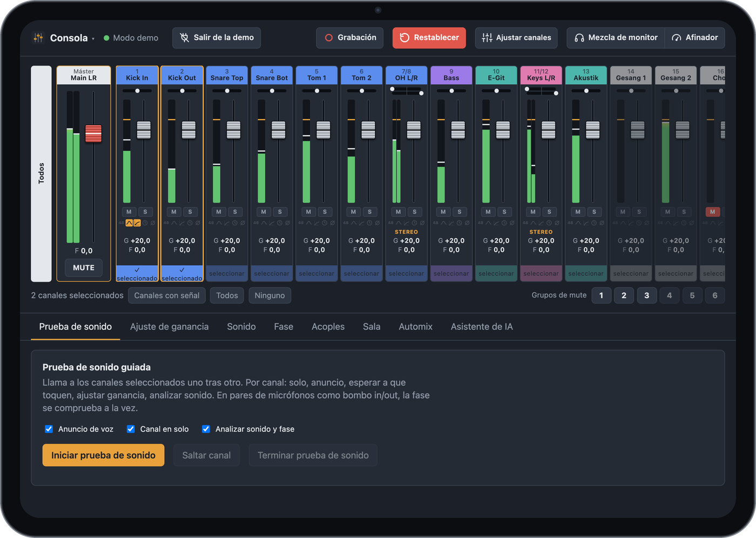
Task: Click the Consola mixer icon in header
Action: click(x=38, y=38)
